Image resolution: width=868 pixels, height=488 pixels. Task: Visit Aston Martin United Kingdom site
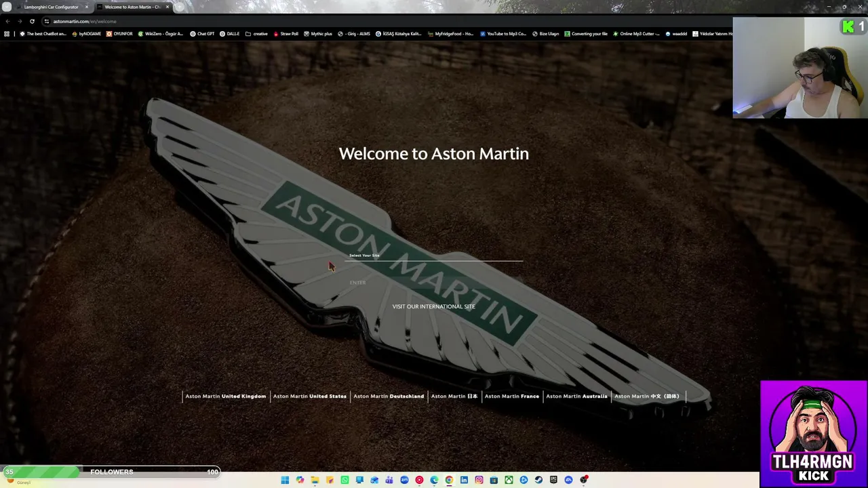(226, 396)
